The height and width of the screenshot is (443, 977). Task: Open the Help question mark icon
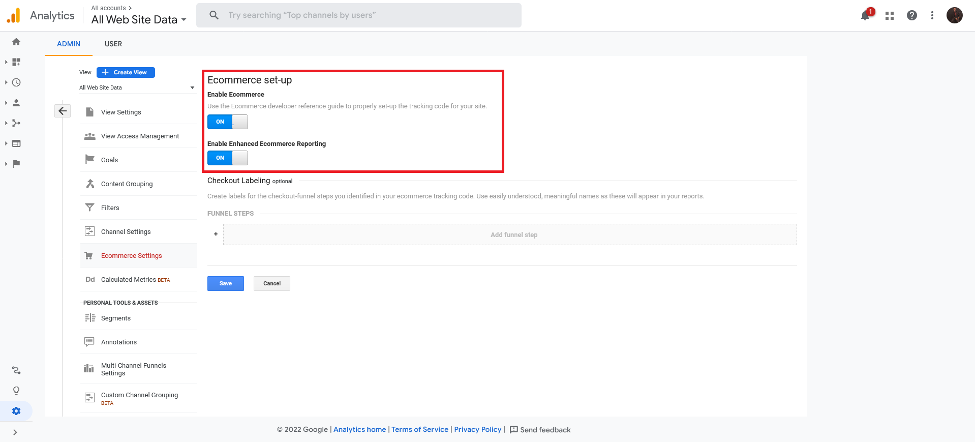point(912,16)
